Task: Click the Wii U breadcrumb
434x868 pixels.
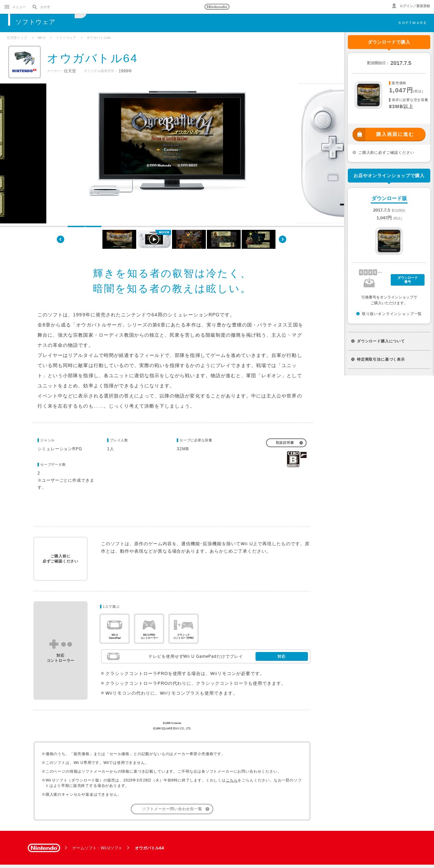Action: (x=41, y=38)
